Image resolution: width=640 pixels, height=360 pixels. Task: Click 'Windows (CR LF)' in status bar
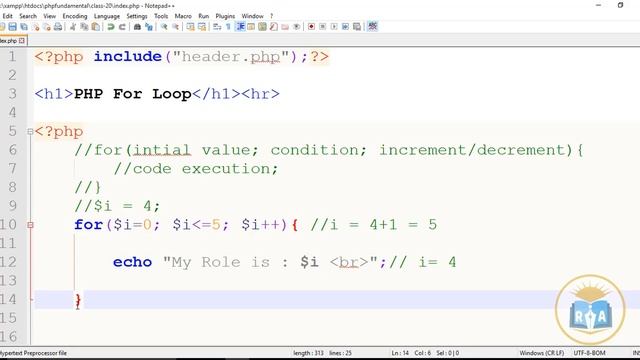coord(542,353)
